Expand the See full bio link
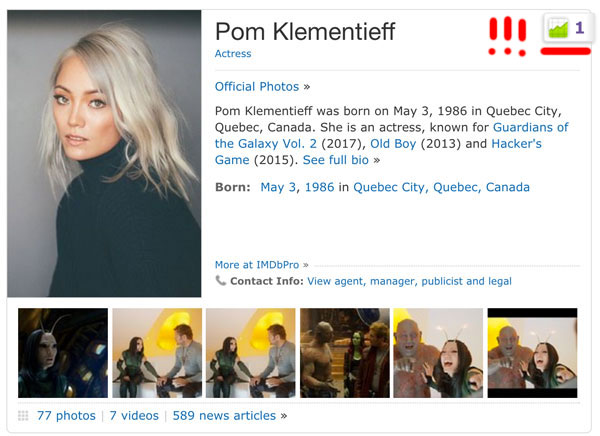 pyautogui.click(x=336, y=160)
